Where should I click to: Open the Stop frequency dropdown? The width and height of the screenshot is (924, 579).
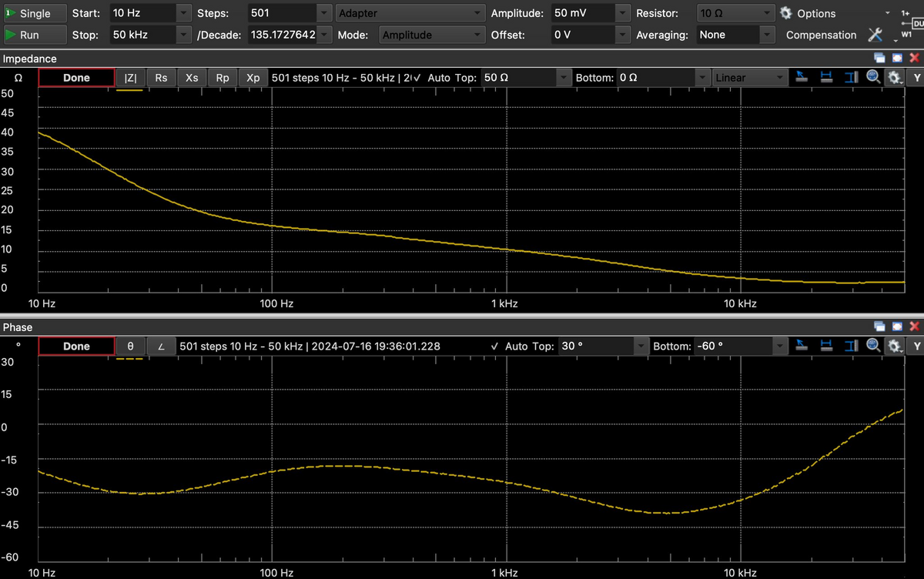pyautogui.click(x=183, y=35)
